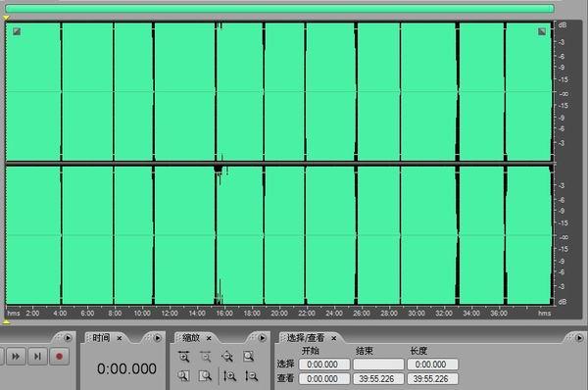Open the 缩放 panel options menu arrow
588x390 pixels.
coord(262,338)
